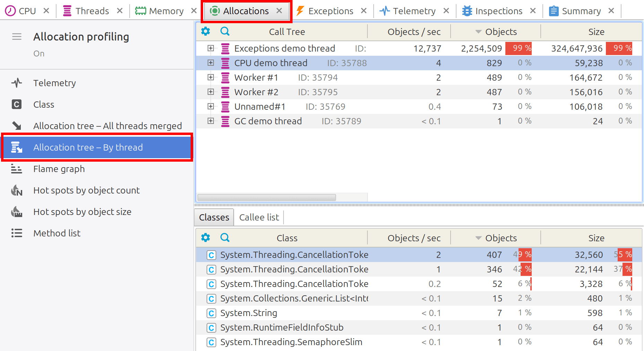The height and width of the screenshot is (351, 644).
Task: Click the Class table search magnifier icon
Action: tap(225, 238)
